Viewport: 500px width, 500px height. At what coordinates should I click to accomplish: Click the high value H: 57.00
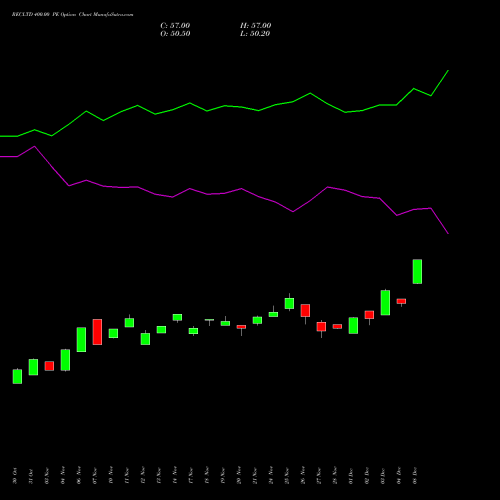click(x=255, y=26)
